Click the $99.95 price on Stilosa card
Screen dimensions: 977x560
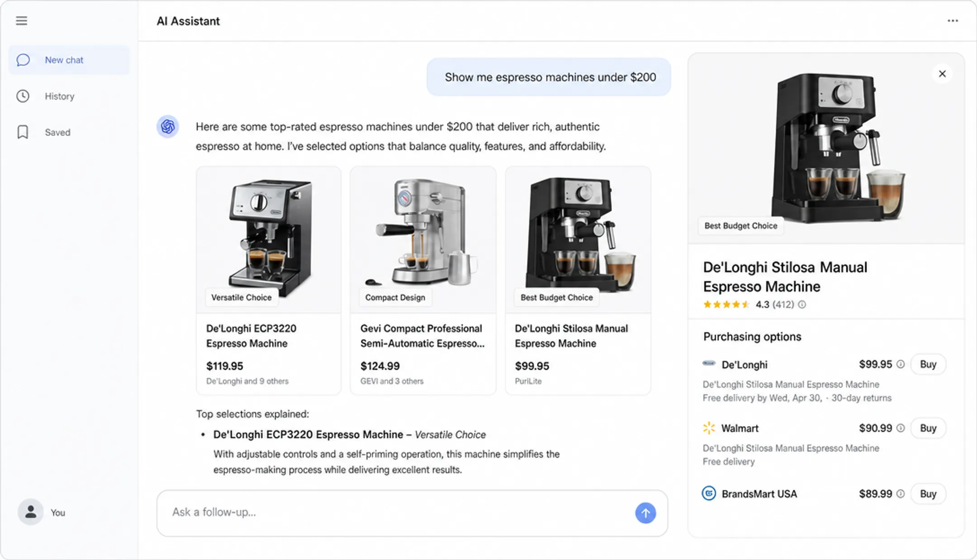click(x=532, y=366)
